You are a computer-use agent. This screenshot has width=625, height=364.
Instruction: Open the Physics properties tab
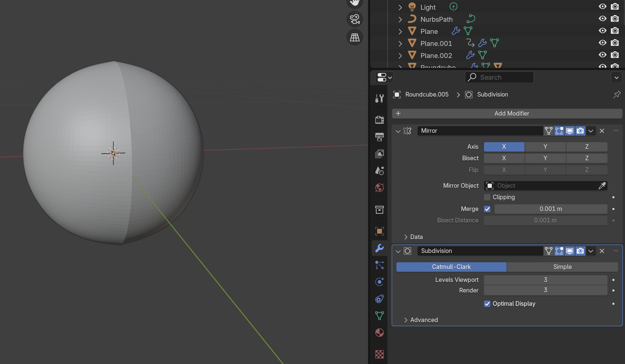click(x=380, y=282)
